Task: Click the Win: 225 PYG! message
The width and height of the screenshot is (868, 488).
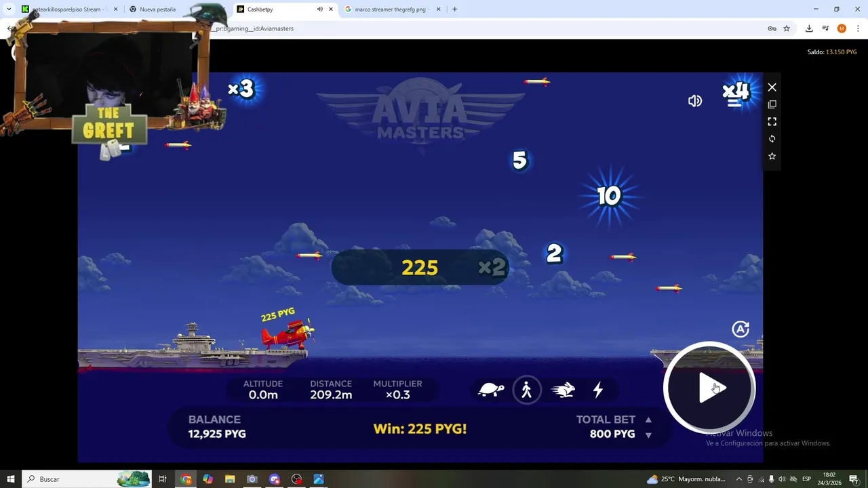Action: click(420, 428)
